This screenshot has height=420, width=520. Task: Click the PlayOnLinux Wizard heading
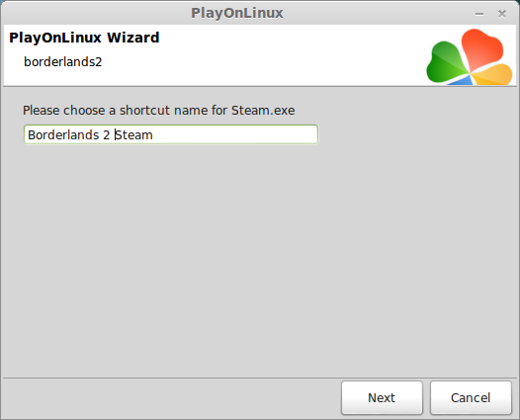[84, 38]
